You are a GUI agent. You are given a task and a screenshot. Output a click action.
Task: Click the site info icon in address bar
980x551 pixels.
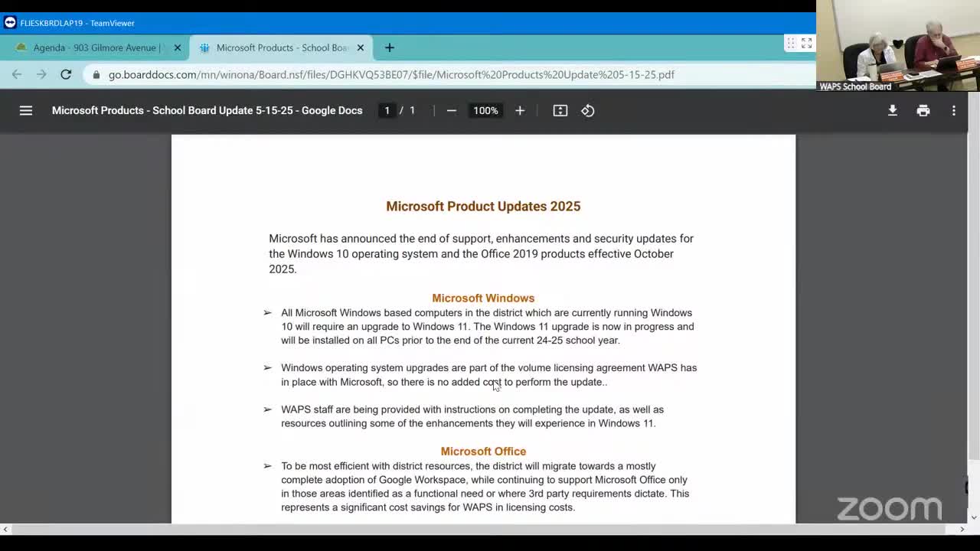[x=96, y=74]
